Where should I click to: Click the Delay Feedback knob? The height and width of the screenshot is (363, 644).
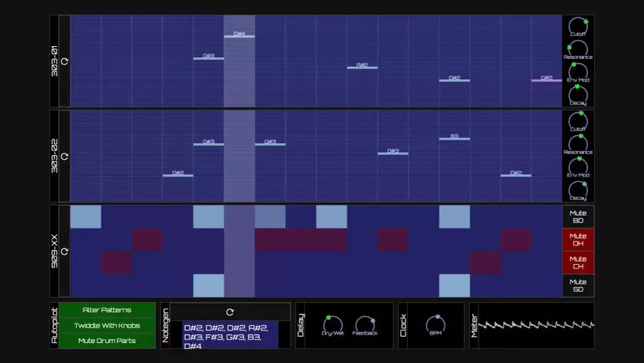click(364, 324)
